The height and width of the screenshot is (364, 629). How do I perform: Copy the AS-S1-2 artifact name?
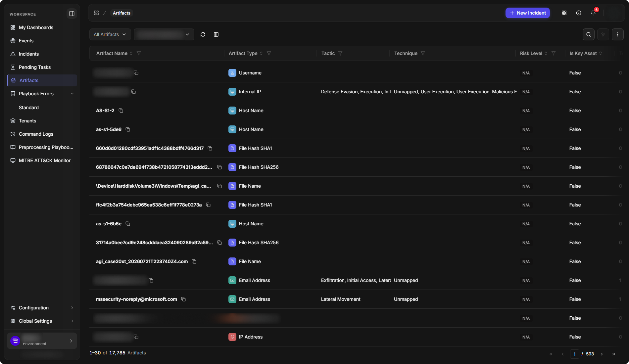[x=121, y=111]
